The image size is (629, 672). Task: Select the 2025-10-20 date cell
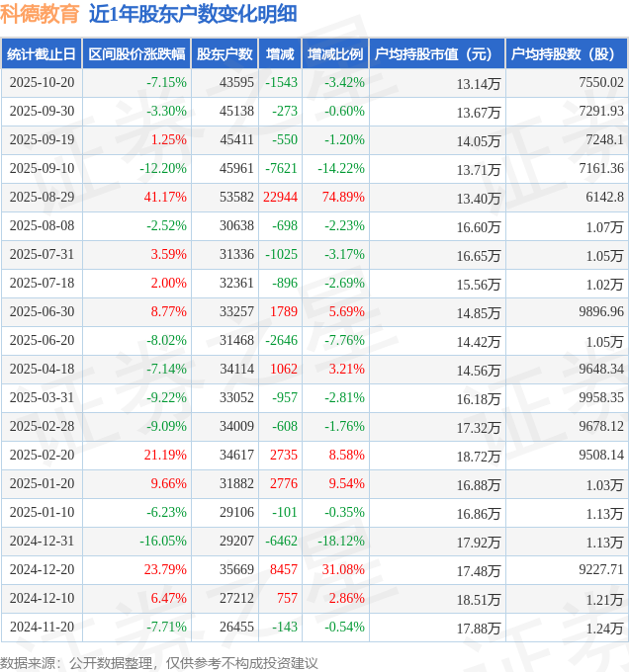[x=42, y=83]
